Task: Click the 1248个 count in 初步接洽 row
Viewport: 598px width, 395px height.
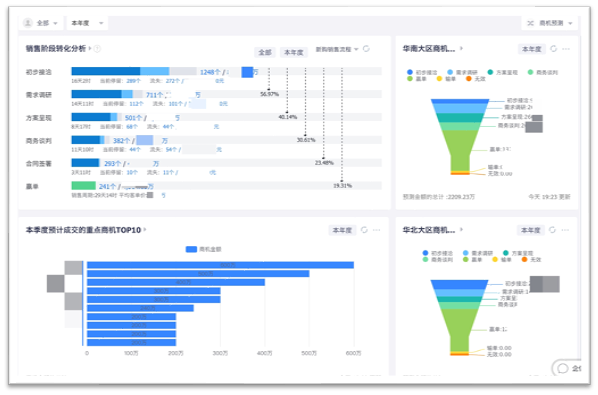Action: point(210,72)
